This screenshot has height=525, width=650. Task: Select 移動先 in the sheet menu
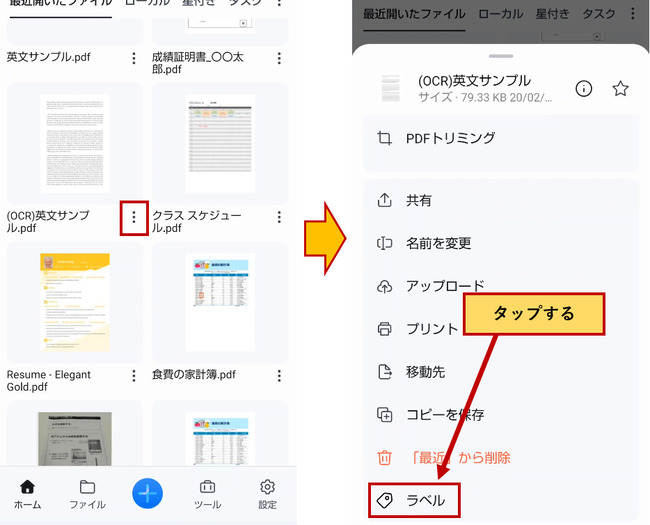(501, 372)
